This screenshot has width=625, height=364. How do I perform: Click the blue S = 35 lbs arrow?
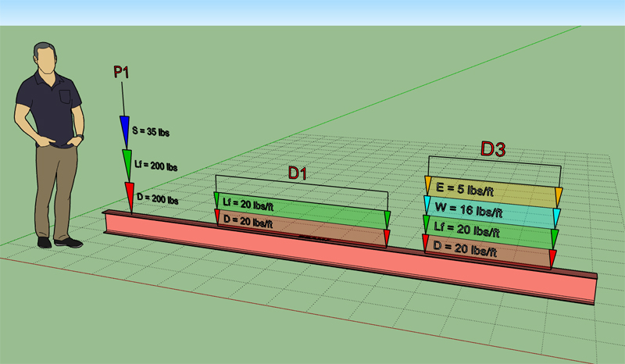pos(125,132)
